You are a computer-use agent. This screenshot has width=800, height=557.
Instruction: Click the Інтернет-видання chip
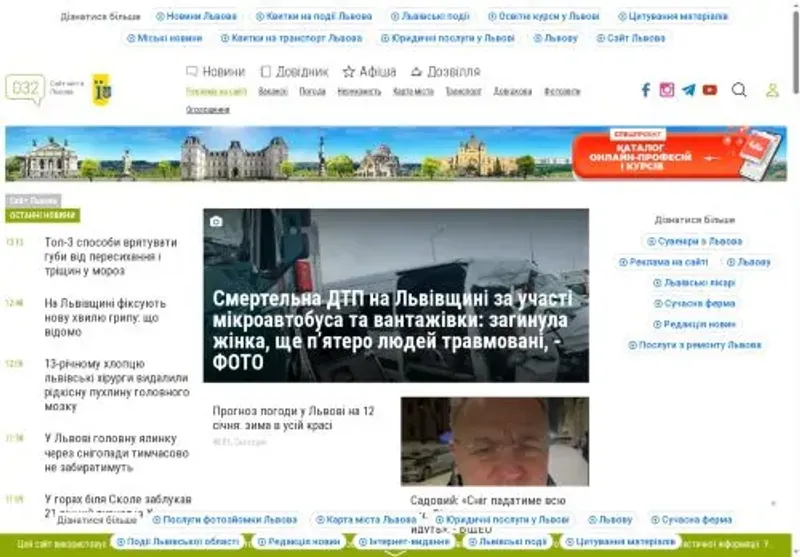point(404,542)
